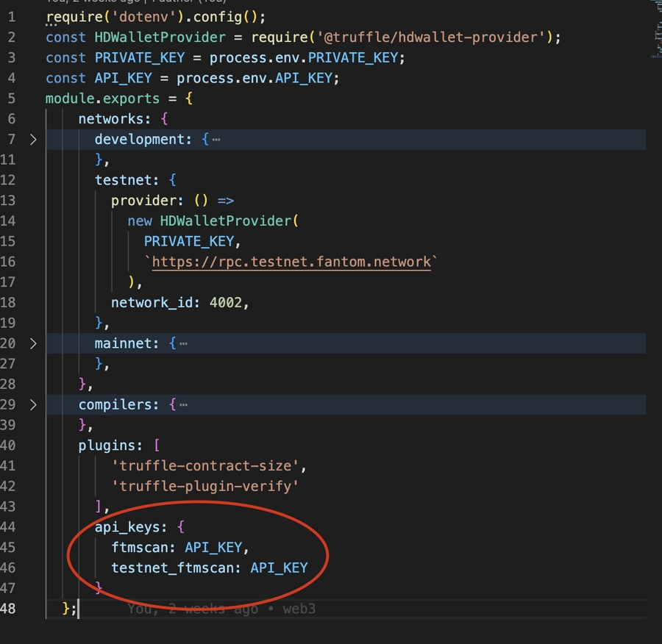Click the ellipsis after compilers brace

point(183,404)
